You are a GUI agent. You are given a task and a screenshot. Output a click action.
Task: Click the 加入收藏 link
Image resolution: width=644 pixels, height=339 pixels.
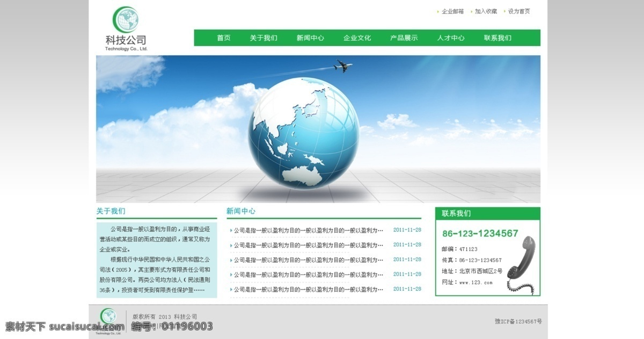[x=486, y=11]
